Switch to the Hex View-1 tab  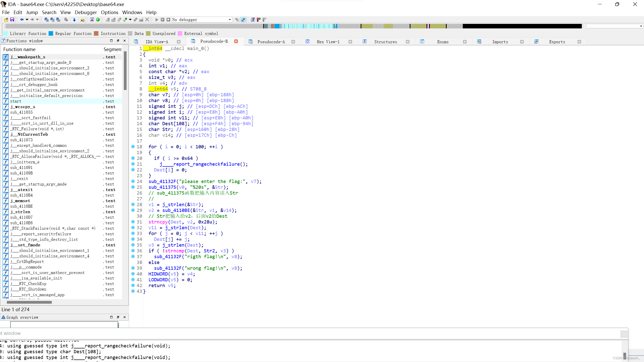(328, 42)
